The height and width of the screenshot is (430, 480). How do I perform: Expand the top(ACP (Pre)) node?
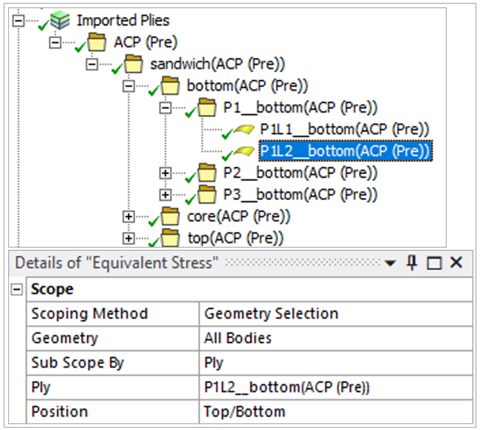[x=128, y=238]
